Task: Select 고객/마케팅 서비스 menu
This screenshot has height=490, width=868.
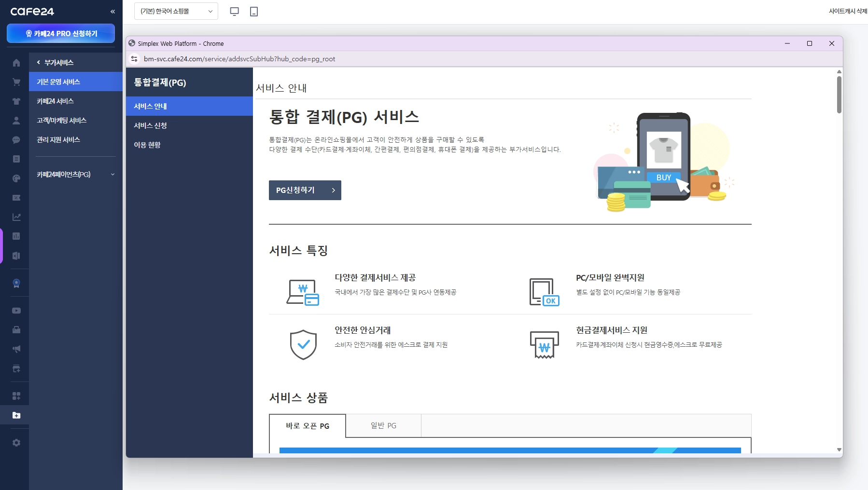Action: point(76,121)
